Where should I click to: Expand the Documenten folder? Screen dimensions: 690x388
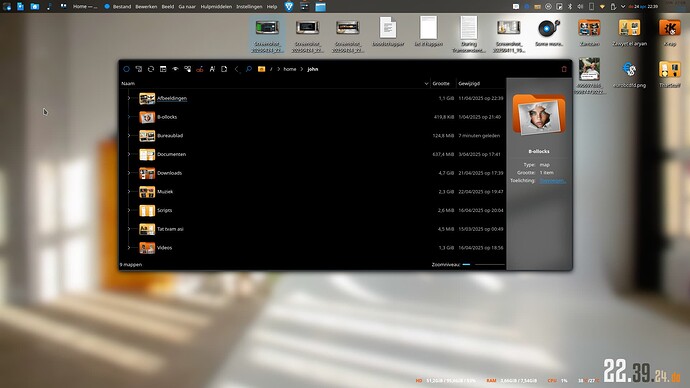tap(128, 154)
